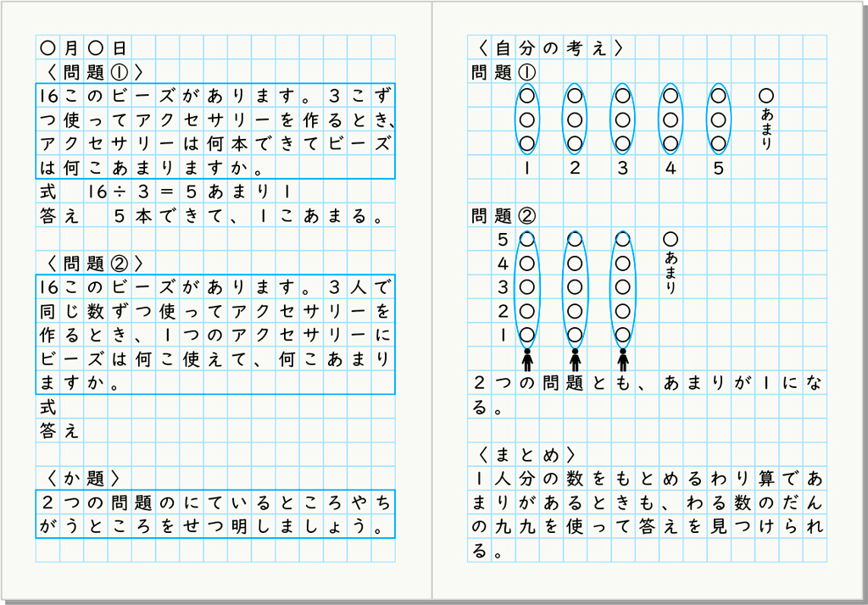This screenshot has width=868, height=605.
Task: Click the line 'ビーズは何こ使えて、何こあまり'
Action: 215,359
